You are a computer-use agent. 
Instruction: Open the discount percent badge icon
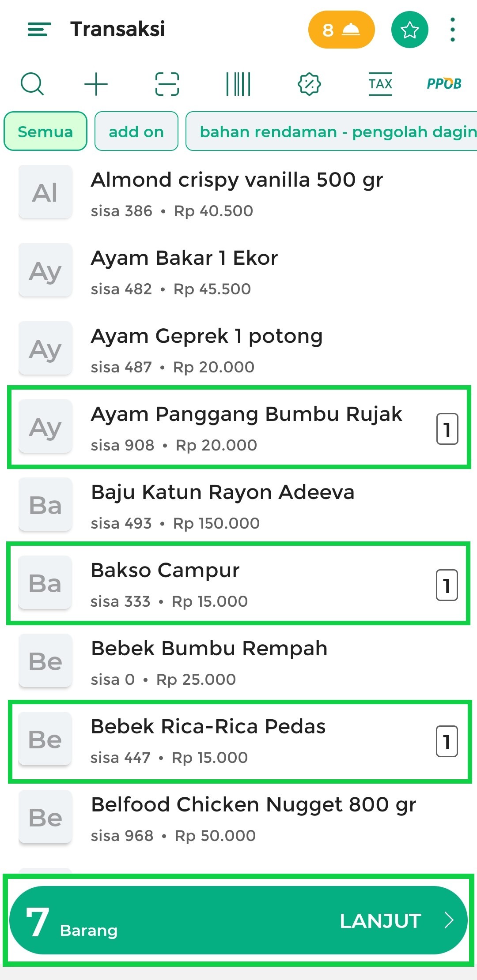[x=309, y=84]
